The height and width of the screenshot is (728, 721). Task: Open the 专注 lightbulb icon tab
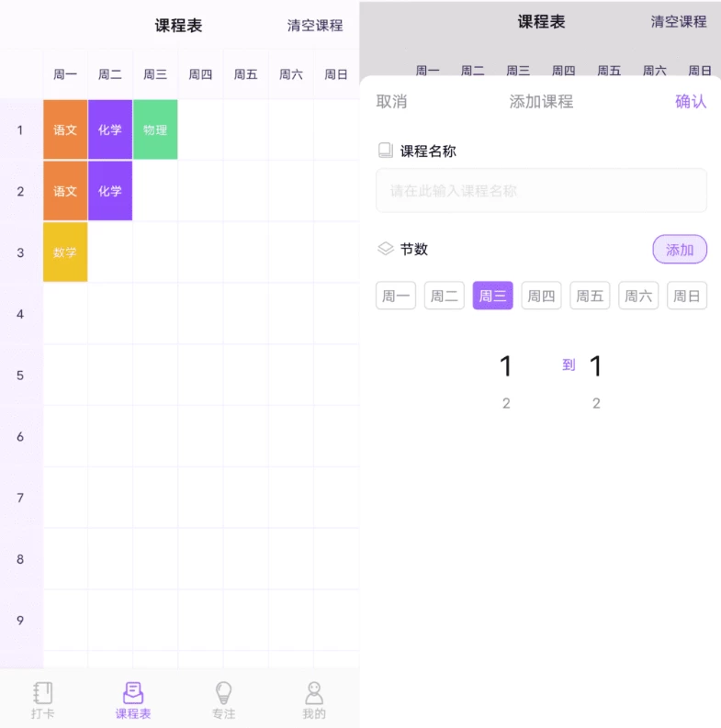223,700
